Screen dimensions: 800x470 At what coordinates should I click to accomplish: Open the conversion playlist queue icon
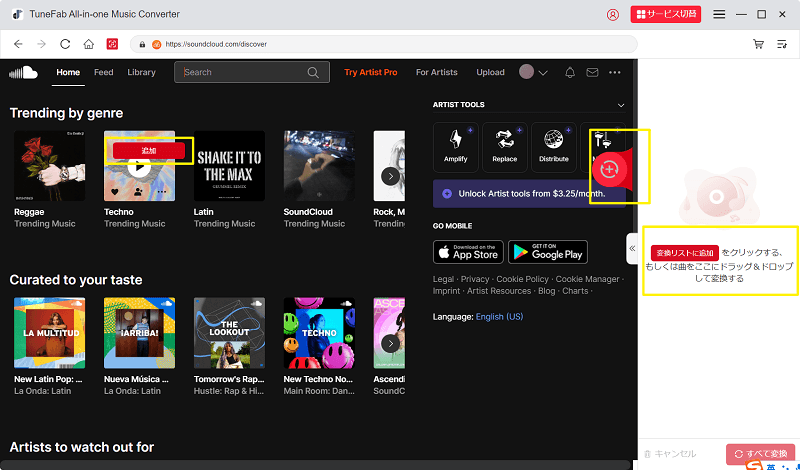[782, 44]
